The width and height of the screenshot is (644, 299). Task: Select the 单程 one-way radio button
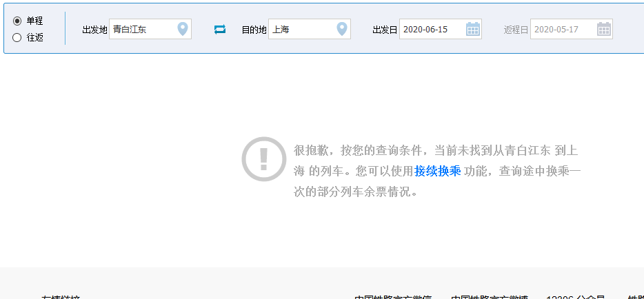pos(17,21)
